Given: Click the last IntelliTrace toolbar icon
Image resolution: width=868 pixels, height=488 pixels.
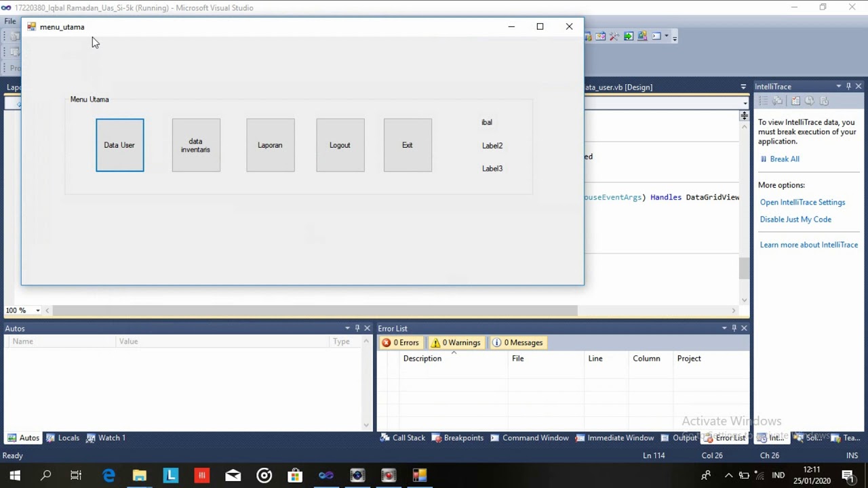Looking at the screenshot, I should [x=824, y=101].
